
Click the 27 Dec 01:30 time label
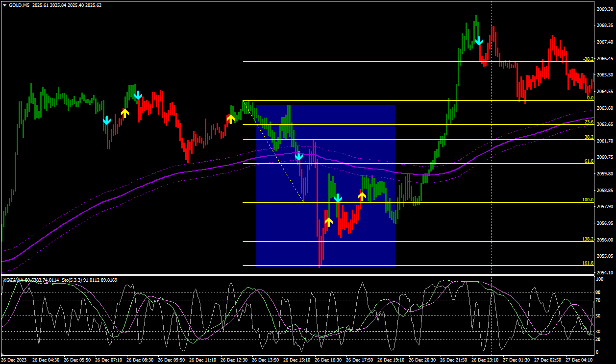click(x=516, y=360)
